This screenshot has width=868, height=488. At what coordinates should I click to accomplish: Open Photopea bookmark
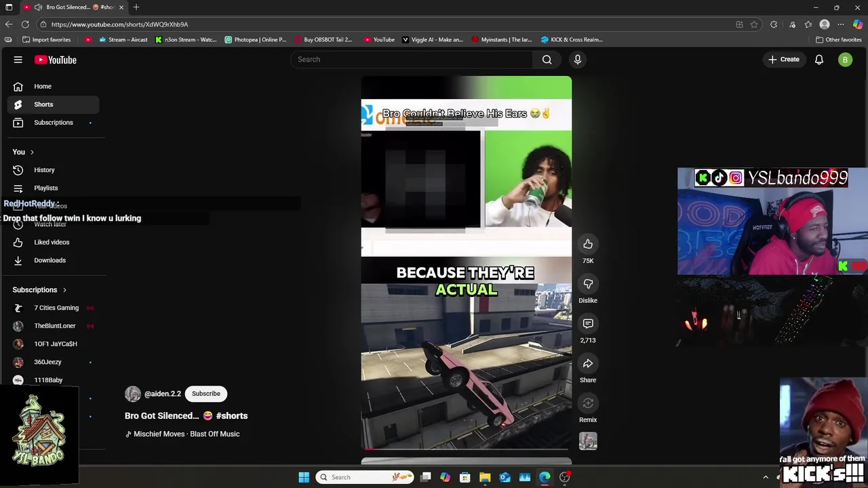[256, 39]
